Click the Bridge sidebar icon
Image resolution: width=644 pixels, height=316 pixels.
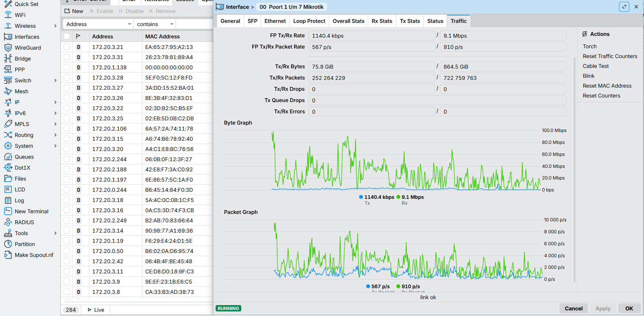pos(8,58)
